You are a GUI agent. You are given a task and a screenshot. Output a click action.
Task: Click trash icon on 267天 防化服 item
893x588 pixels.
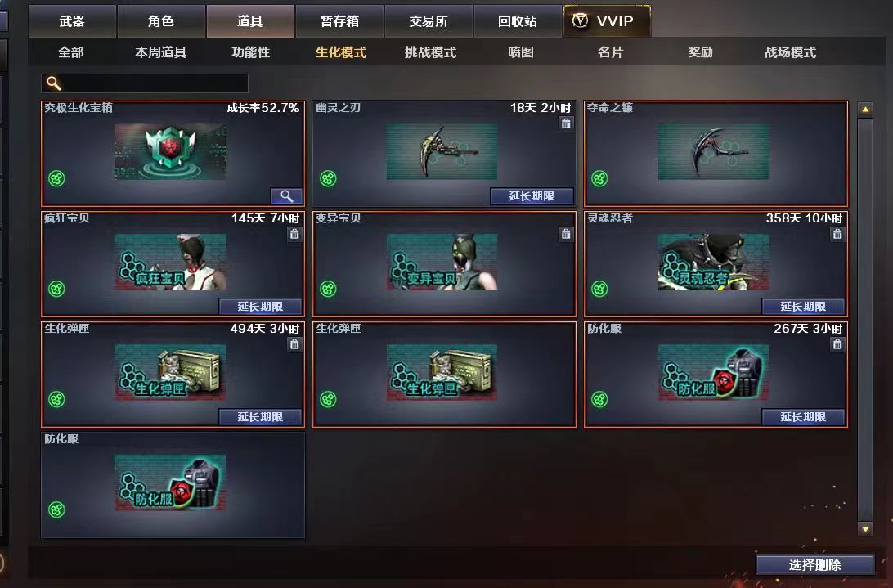click(x=837, y=344)
